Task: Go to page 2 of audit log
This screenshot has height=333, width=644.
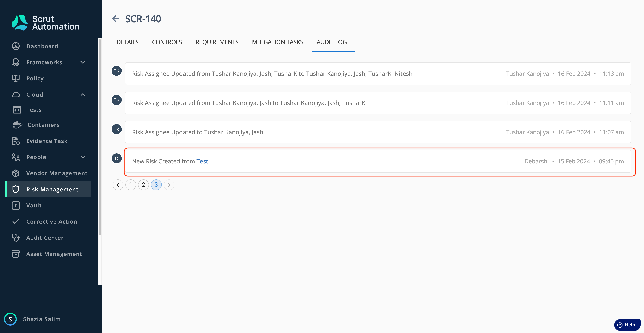Action: pyautogui.click(x=143, y=185)
